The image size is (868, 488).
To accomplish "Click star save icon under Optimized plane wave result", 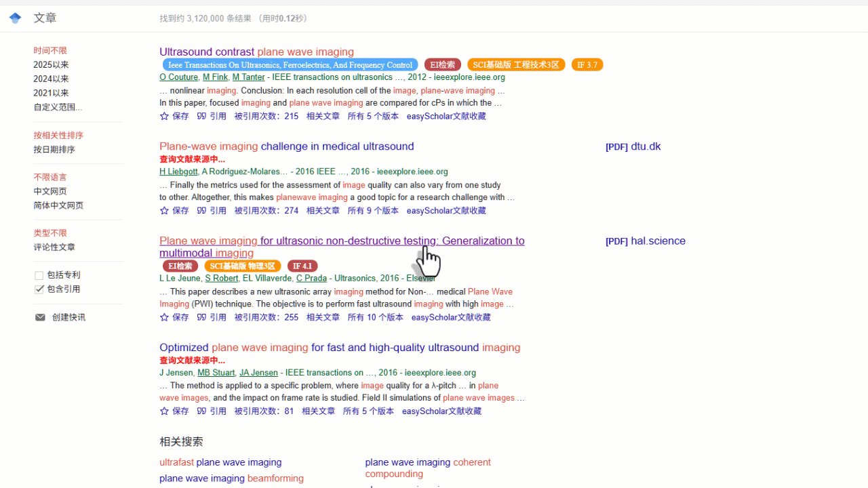I will click(164, 411).
